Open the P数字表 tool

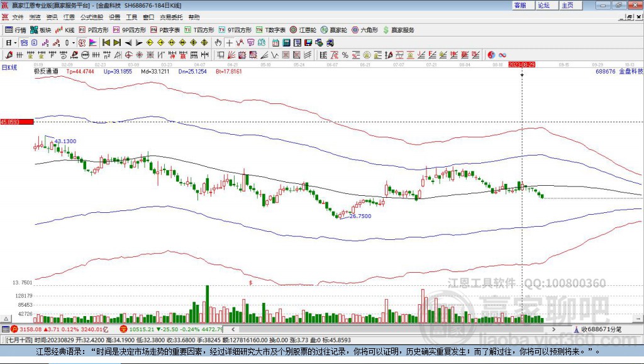(x=165, y=30)
